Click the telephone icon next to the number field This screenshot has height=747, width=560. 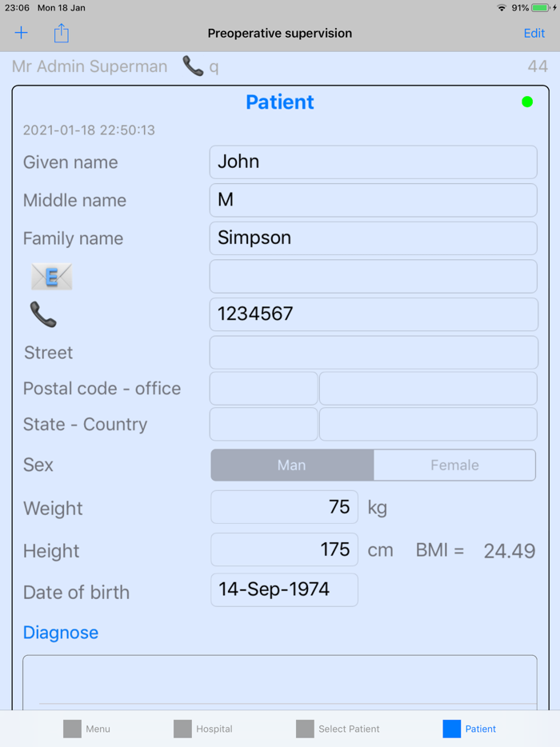[44, 314]
